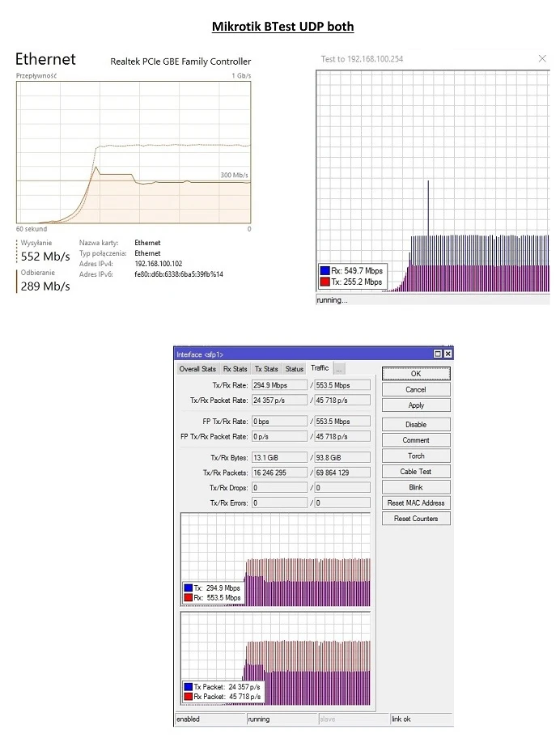Run the Cable Test

click(x=416, y=472)
